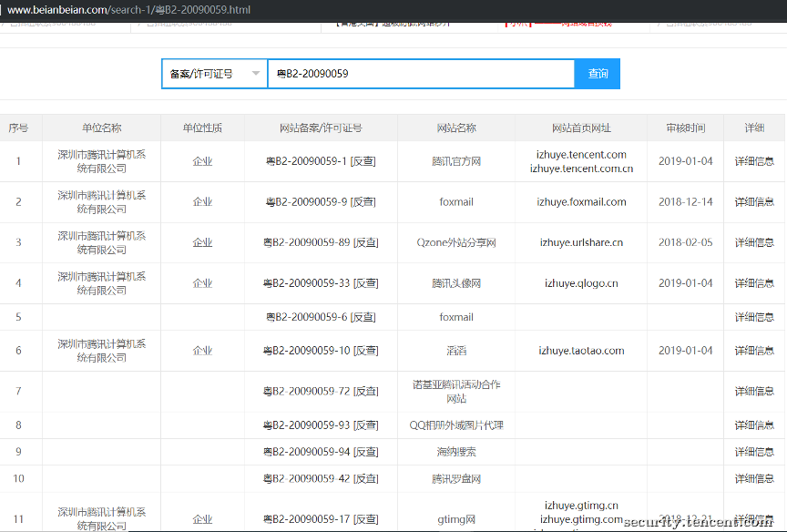The height and width of the screenshot is (532, 787).
Task: Click the 网站备案/许可证号 column header
Action: [x=321, y=128]
